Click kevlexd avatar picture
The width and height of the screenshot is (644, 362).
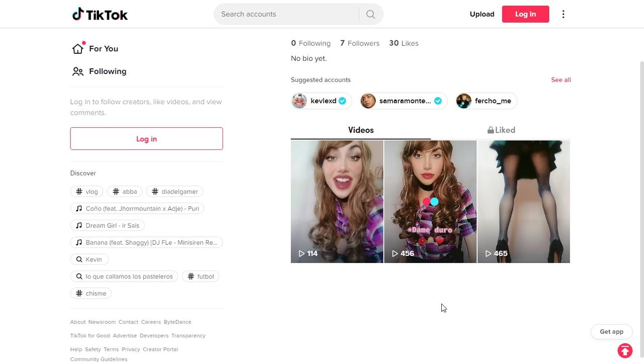click(299, 101)
